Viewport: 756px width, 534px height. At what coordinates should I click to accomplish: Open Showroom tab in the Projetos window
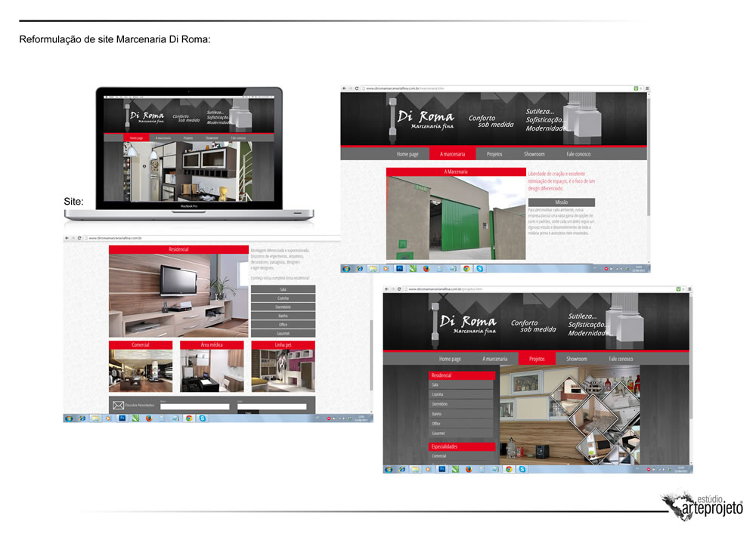pos(577,359)
